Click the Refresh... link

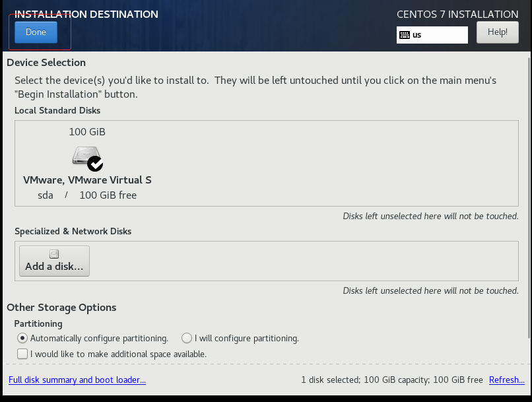tap(506, 380)
